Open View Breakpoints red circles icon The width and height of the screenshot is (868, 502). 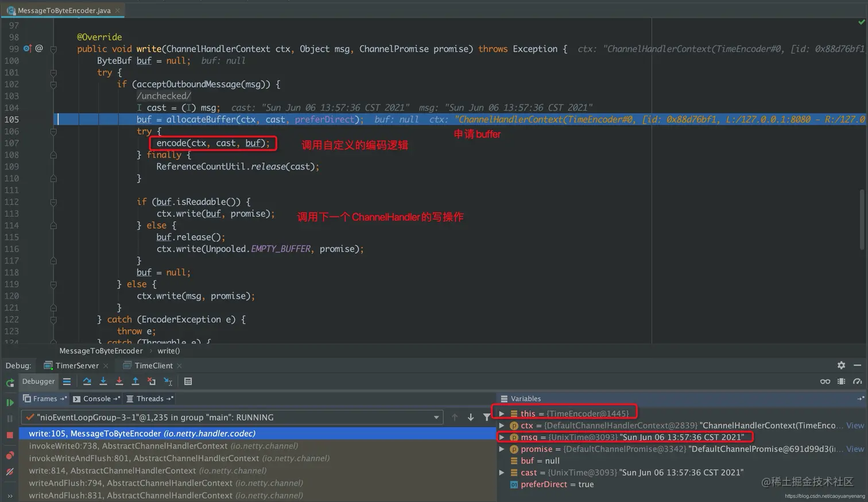(x=10, y=455)
